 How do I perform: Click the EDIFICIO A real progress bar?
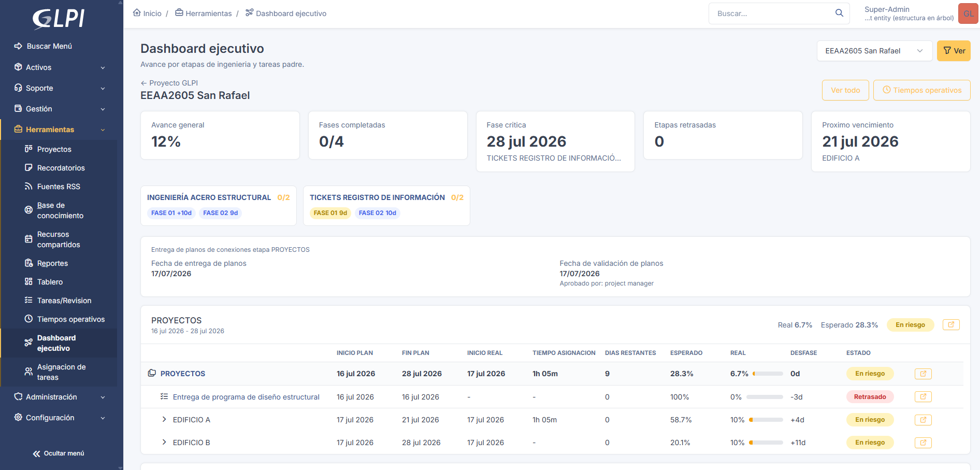point(766,420)
